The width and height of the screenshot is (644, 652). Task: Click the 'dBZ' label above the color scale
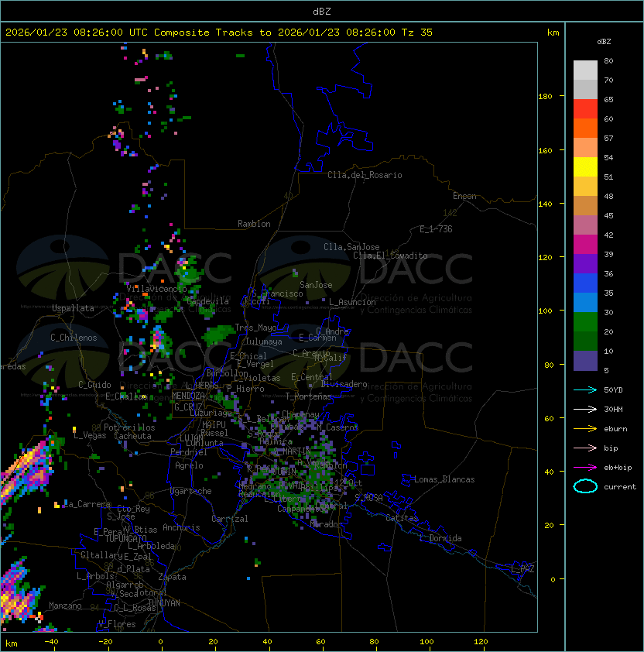[x=604, y=42]
